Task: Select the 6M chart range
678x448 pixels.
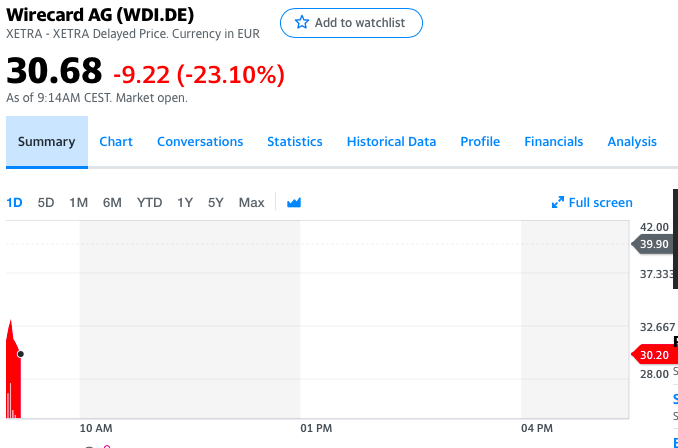Action: pyautogui.click(x=112, y=202)
